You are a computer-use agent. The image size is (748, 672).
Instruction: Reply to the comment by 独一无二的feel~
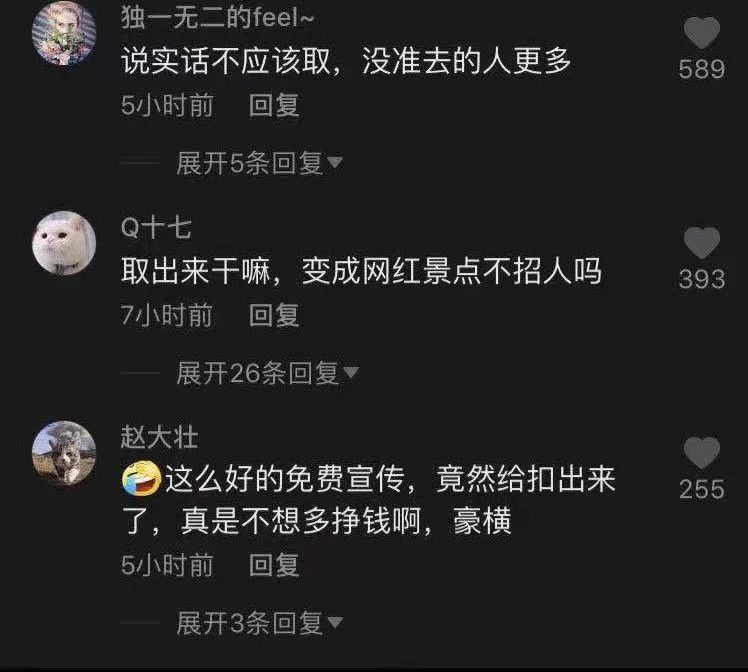pyautogui.click(x=274, y=105)
